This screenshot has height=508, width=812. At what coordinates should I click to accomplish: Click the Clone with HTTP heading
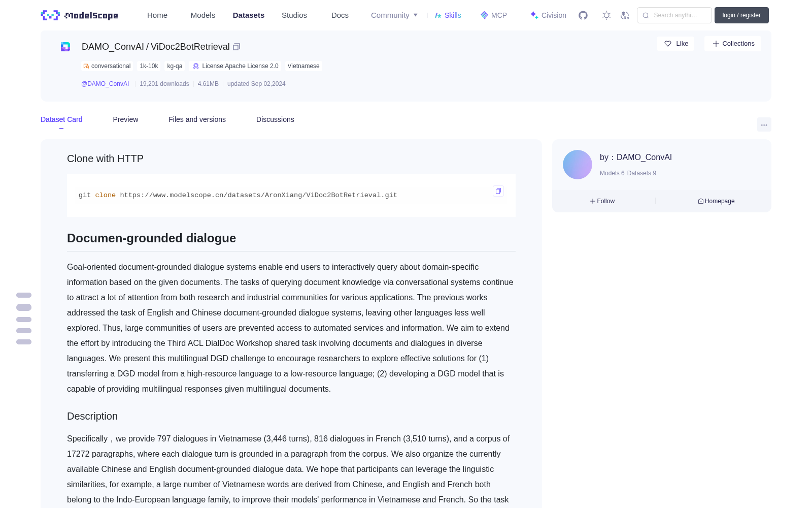(x=105, y=158)
